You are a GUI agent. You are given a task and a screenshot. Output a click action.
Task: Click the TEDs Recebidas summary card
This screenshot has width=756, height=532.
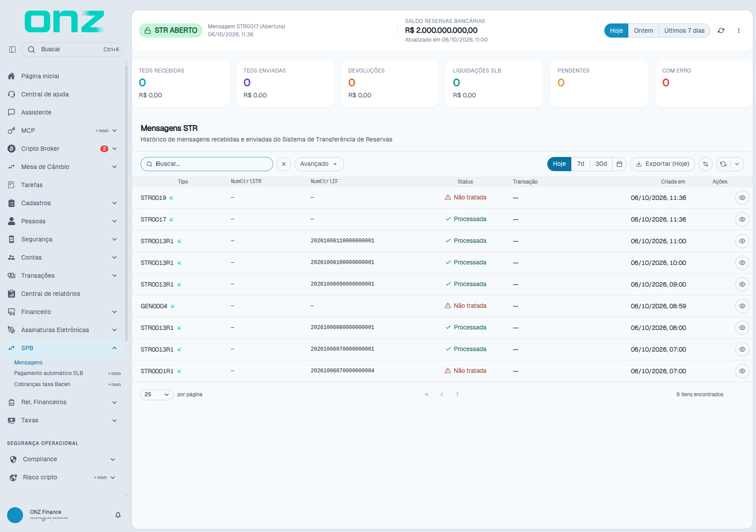(x=180, y=83)
